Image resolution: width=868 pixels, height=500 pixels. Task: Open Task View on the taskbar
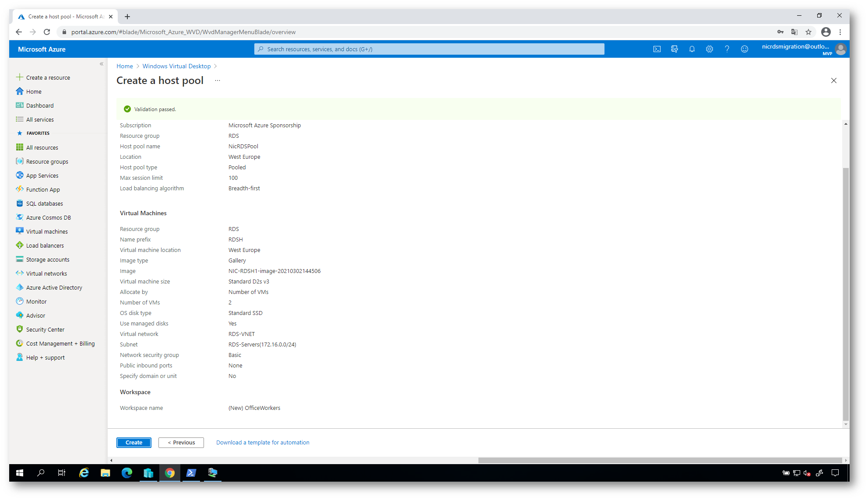(x=62, y=473)
